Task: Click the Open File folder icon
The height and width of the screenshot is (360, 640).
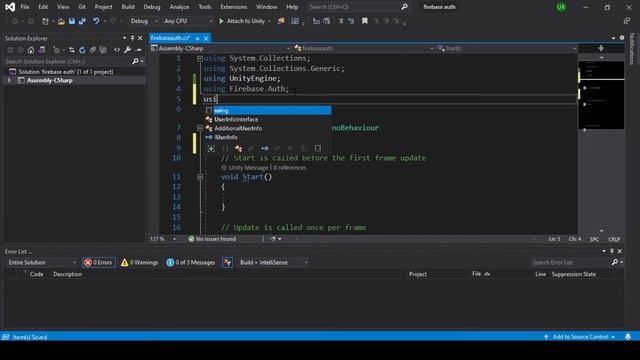Action: click(x=61, y=21)
